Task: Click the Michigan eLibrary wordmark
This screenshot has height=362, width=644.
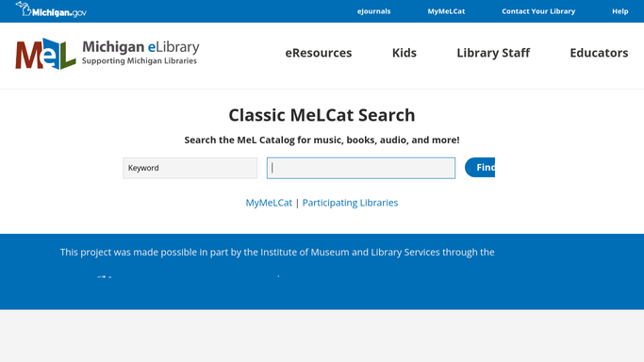Action: coord(140,47)
